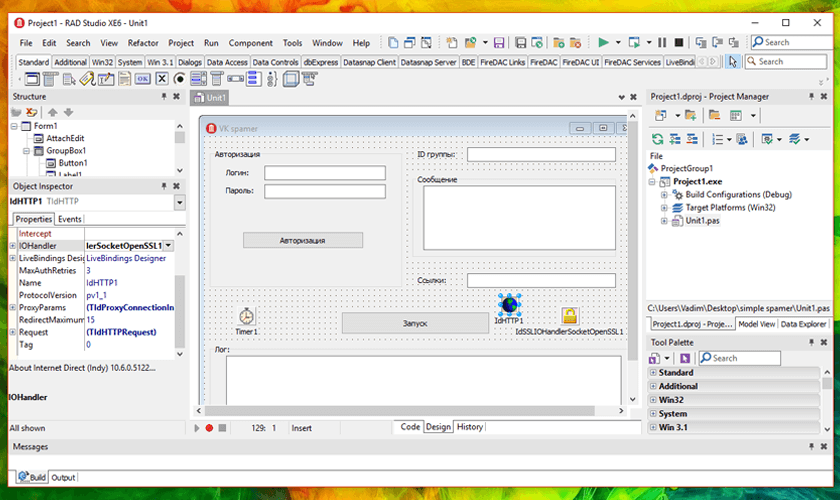
Task: Select the TButton OK component in Standard palette
Action: (x=142, y=79)
